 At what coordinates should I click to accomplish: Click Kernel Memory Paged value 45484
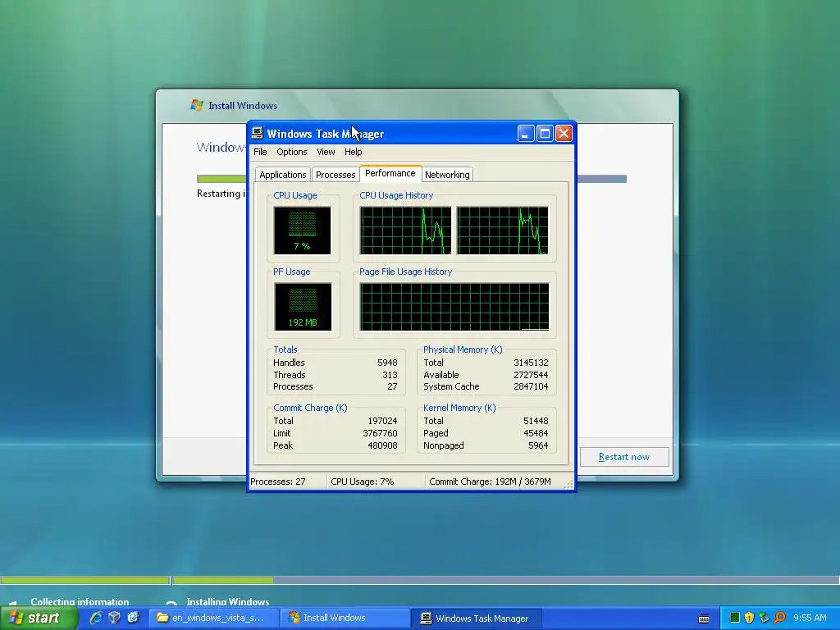pyautogui.click(x=536, y=433)
